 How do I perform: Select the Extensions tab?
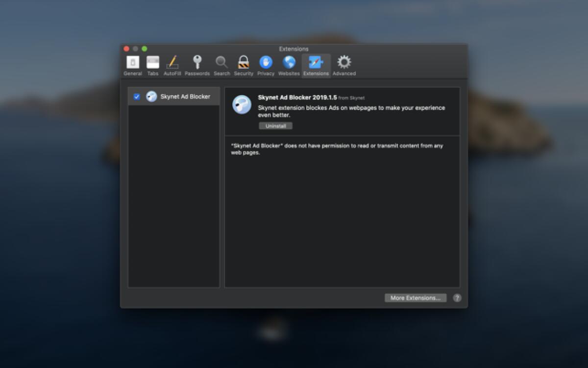point(316,64)
